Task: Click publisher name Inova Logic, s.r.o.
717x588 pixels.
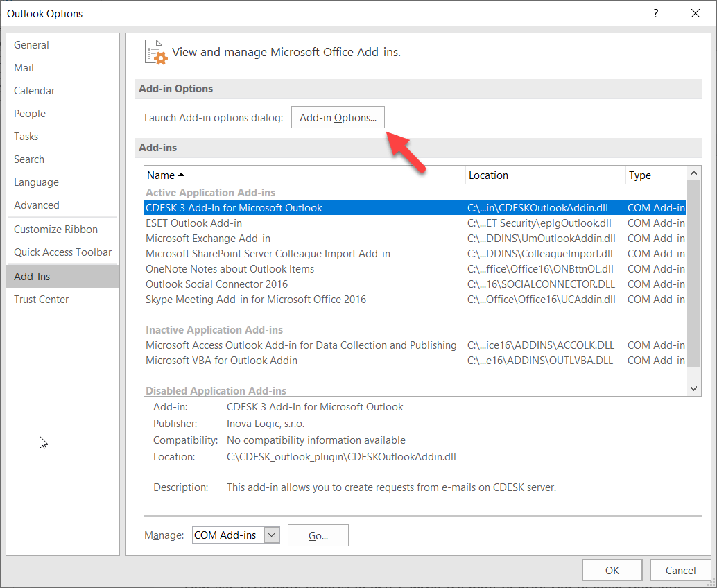Action: click(266, 424)
